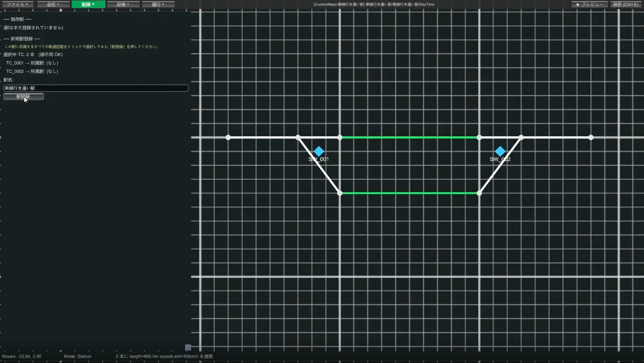Click the bottom-left node of the siding

click(339, 193)
